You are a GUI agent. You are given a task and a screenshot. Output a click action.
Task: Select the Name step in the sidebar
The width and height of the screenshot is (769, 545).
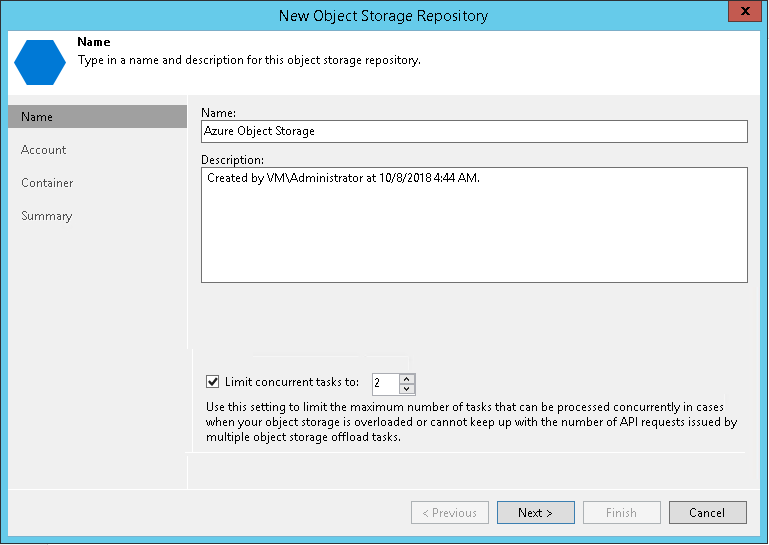coord(37,117)
